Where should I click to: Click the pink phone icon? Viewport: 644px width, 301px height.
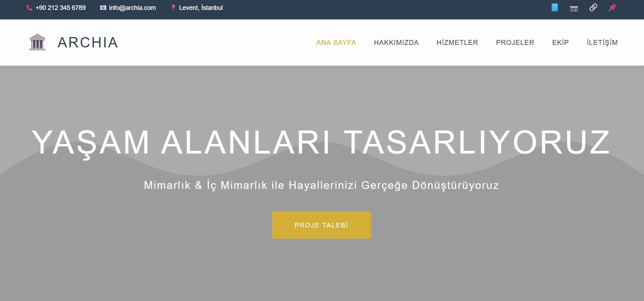pyautogui.click(x=29, y=8)
